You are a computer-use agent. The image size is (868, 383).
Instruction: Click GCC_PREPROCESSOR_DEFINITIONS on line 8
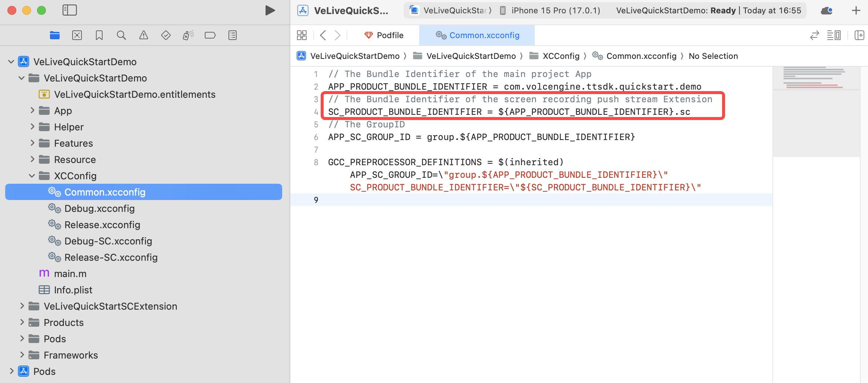(x=405, y=162)
